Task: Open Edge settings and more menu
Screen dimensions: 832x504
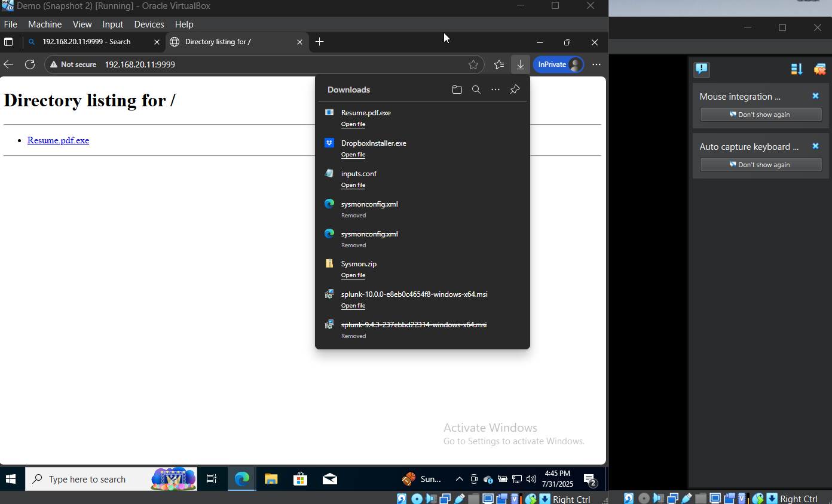Action: click(x=596, y=64)
